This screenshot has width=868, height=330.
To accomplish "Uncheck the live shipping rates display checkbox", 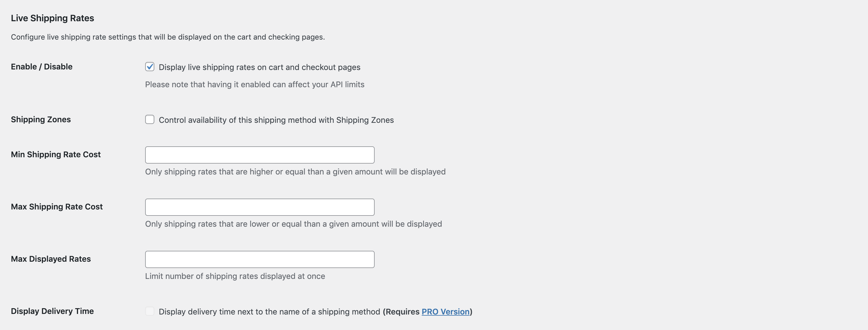I will (150, 67).
